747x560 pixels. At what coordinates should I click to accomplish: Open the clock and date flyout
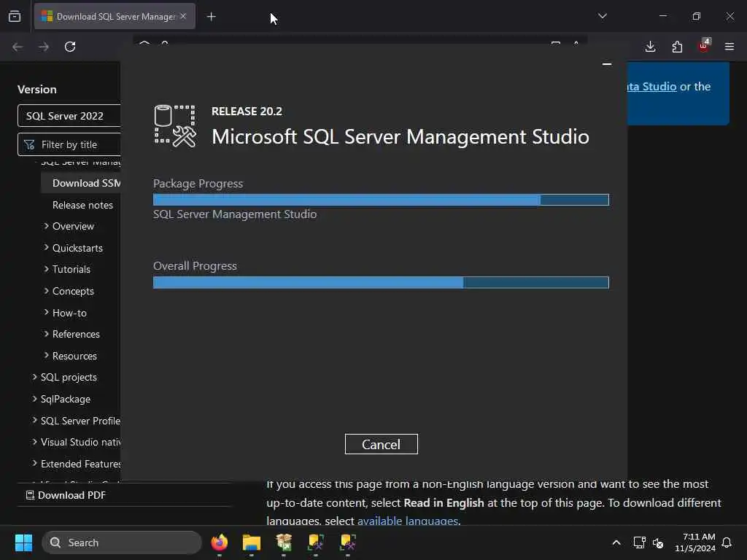pyautogui.click(x=695, y=542)
